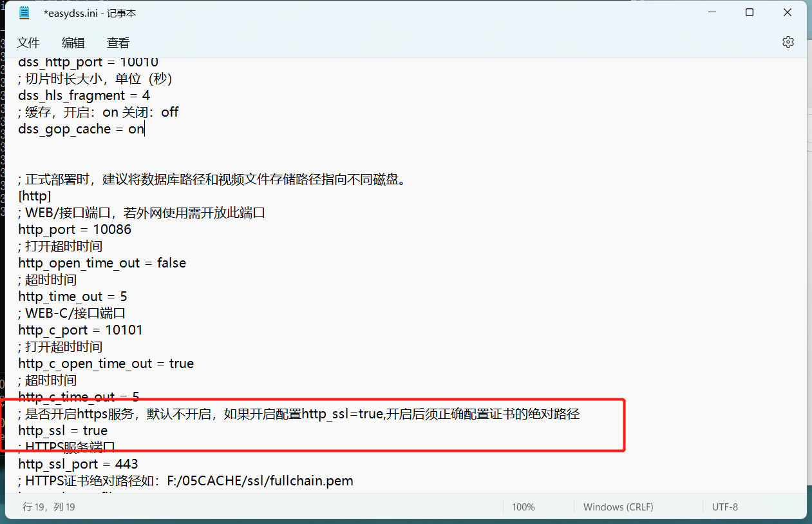Maximize the Notepad window
The image size is (812, 524).
[x=750, y=12]
